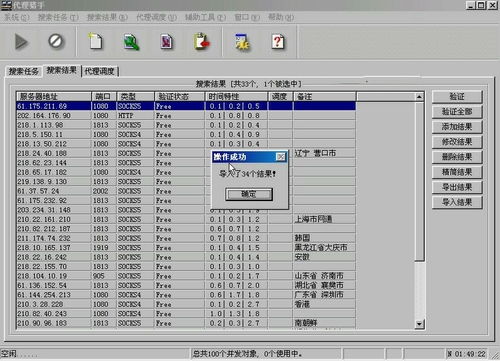
Task: Select the row noted 韩国
Action: click(186, 238)
